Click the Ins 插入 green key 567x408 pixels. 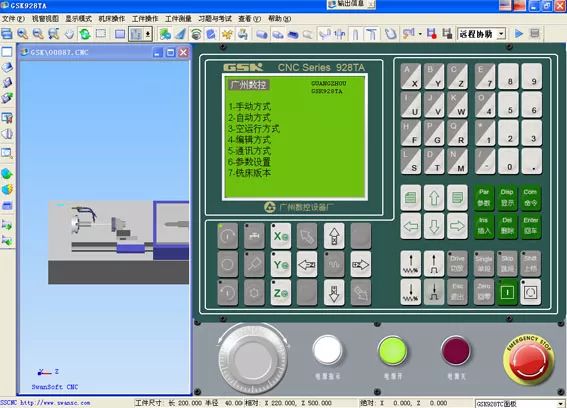(484, 226)
